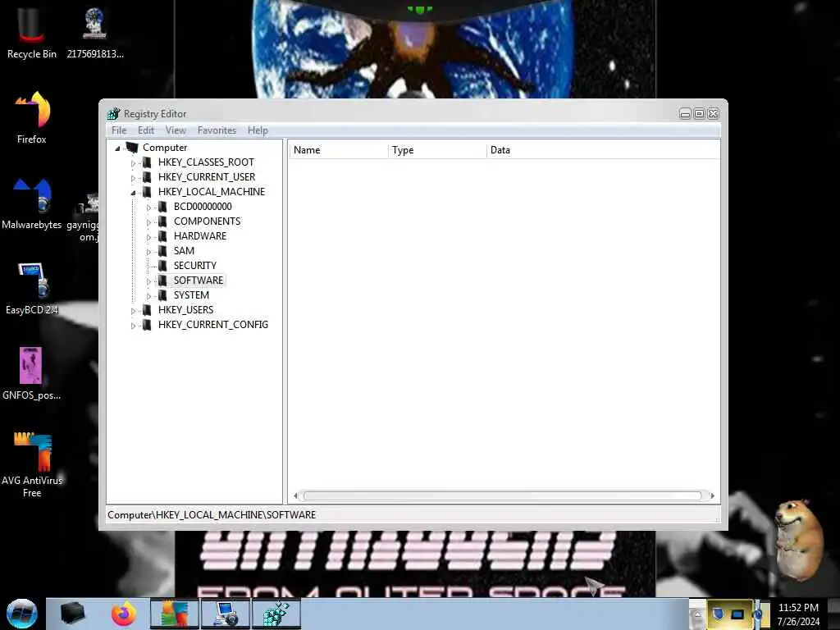Open the Windows Start orb
Screen dimensions: 840x630
(21, 614)
